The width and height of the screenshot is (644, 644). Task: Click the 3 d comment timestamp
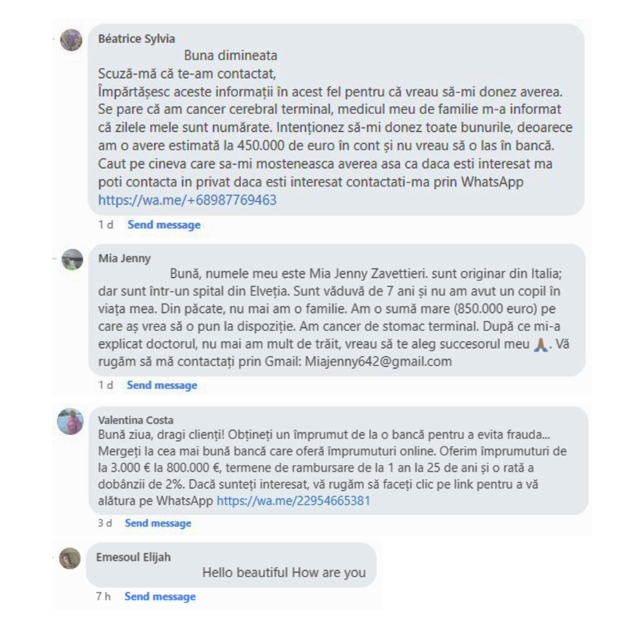[x=105, y=523]
